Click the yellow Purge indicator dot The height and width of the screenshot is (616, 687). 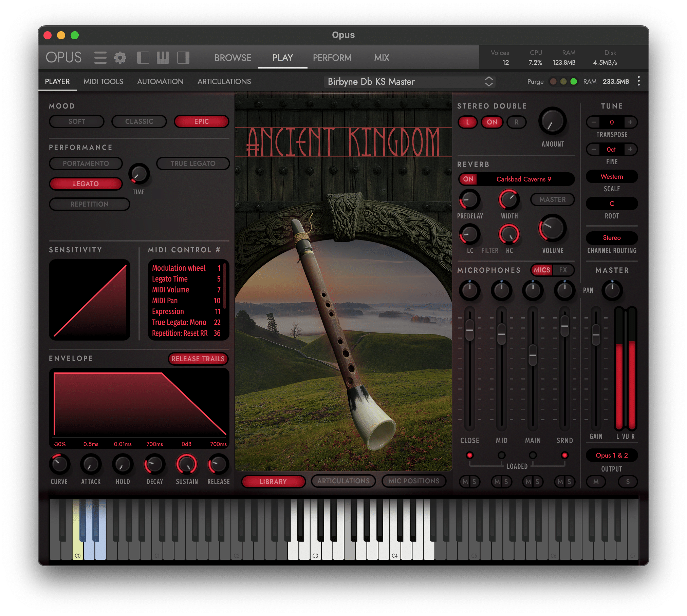[x=563, y=81]
